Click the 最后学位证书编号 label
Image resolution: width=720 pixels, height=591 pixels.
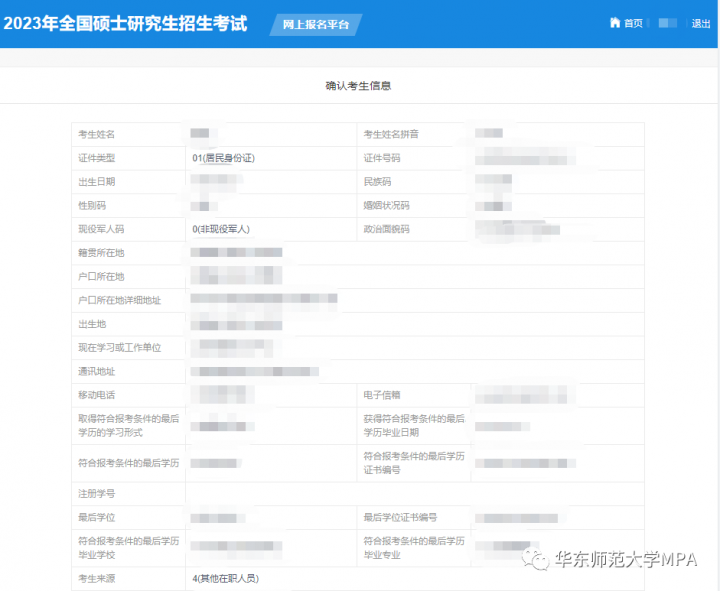coord(400,518)
